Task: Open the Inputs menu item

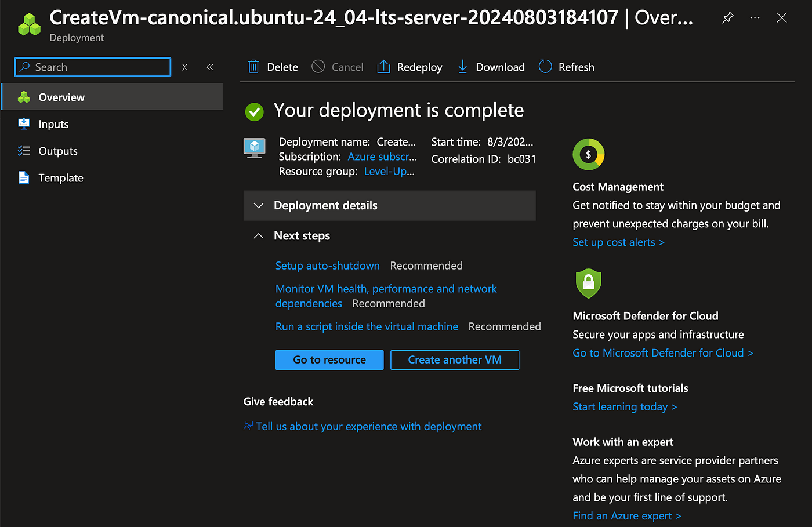Action: 113,124
